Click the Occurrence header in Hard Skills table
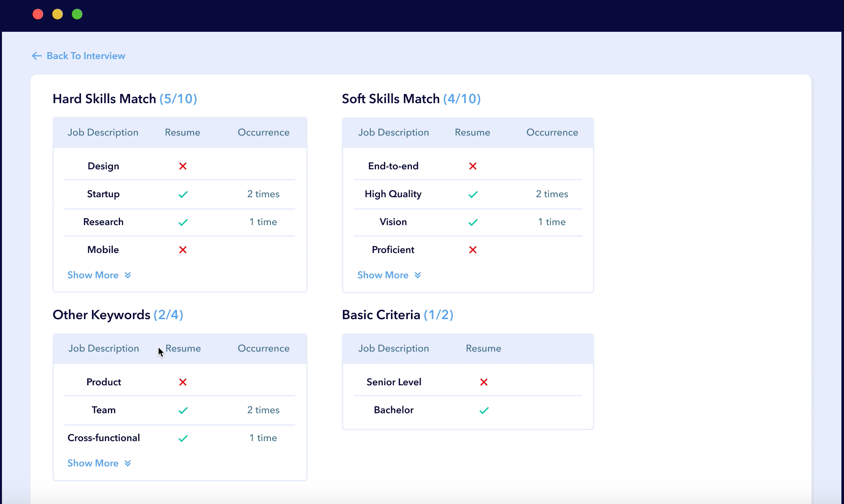This screenshot has width=844, height=504. [x=263, y=132]
